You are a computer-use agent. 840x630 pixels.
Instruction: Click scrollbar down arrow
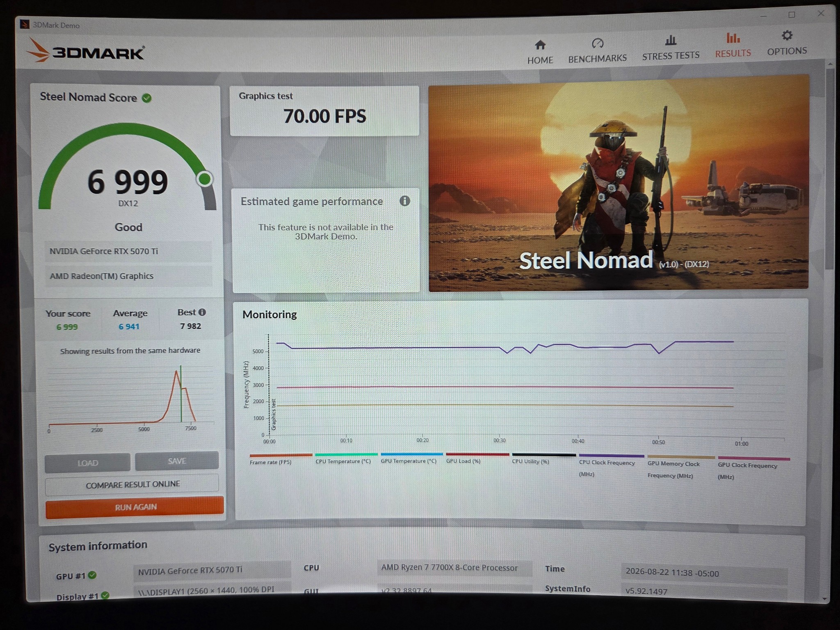pos(825,599)
